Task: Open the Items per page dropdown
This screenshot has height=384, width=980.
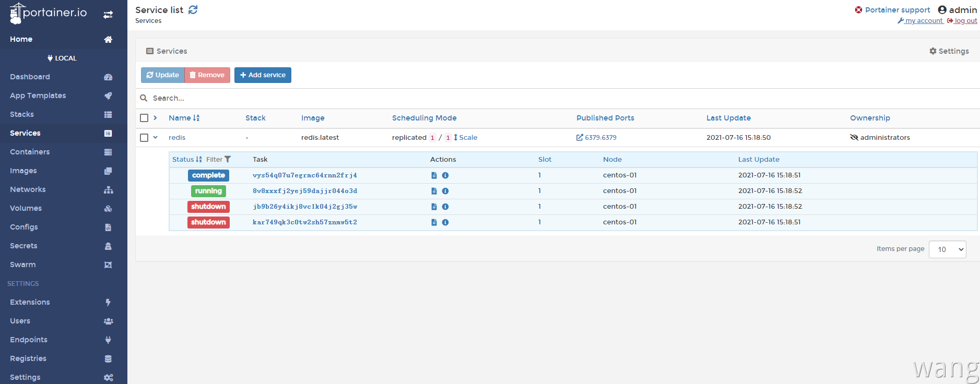Action: pyautogui.click(x=947, y=249)
